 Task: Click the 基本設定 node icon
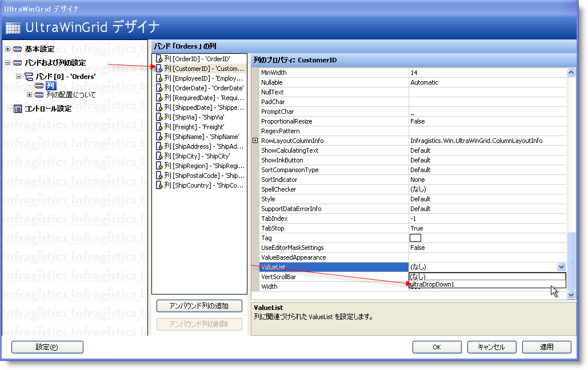[x=18, y=49]
